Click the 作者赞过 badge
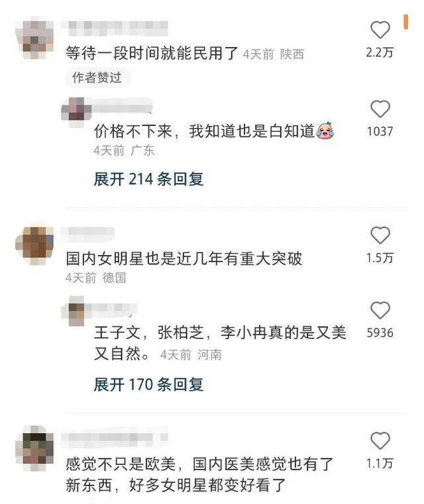 tap(97, 77)
